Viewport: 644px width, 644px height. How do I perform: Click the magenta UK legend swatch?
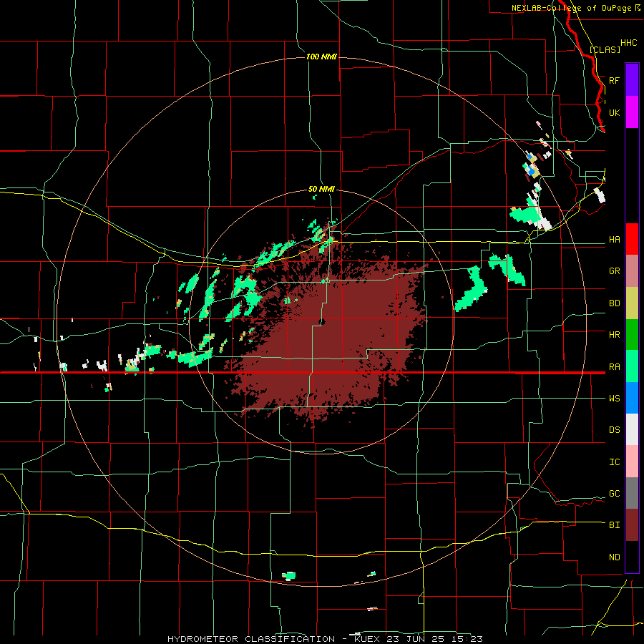click(x=632, y=112)
